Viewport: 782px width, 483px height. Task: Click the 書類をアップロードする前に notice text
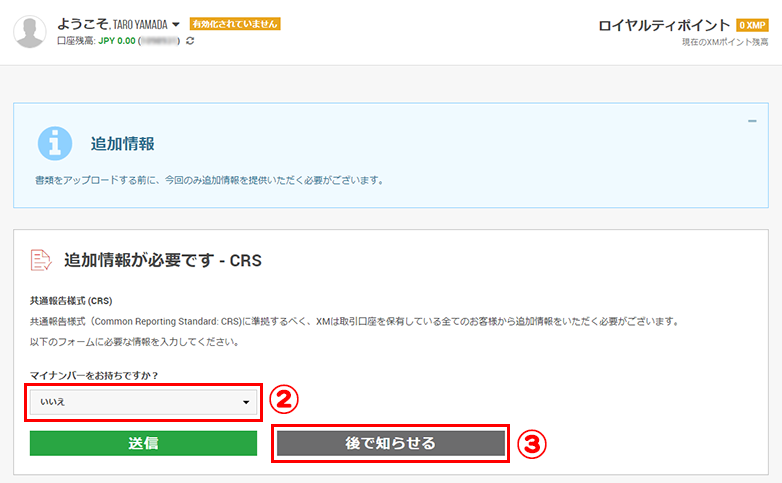(209, 180)
